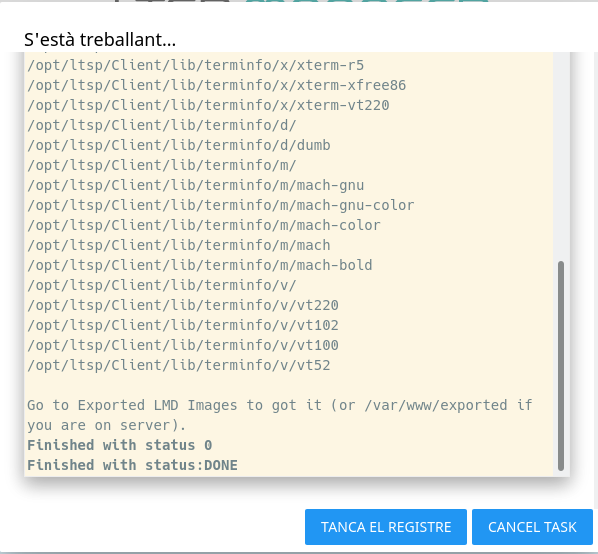Select the log line ending in mach-bold
Image resolution: width=598 pixels, height=554 pixels.
tap(199, 265)
